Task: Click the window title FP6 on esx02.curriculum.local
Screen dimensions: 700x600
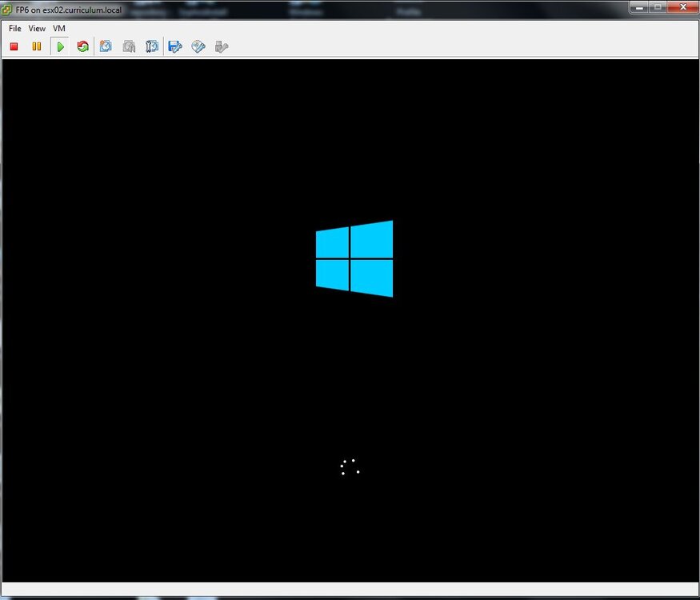Action: pyautogui.click(x=68, y=10)
